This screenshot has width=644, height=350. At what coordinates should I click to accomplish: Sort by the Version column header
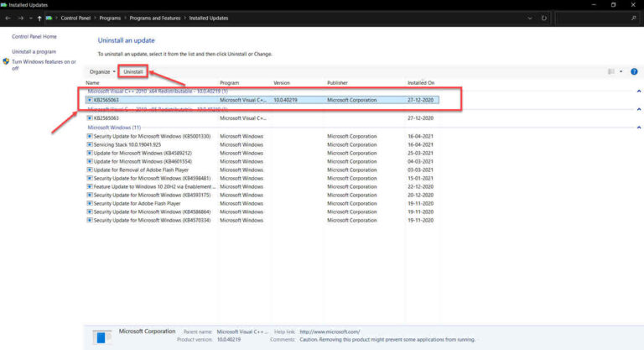pos(282,82)
